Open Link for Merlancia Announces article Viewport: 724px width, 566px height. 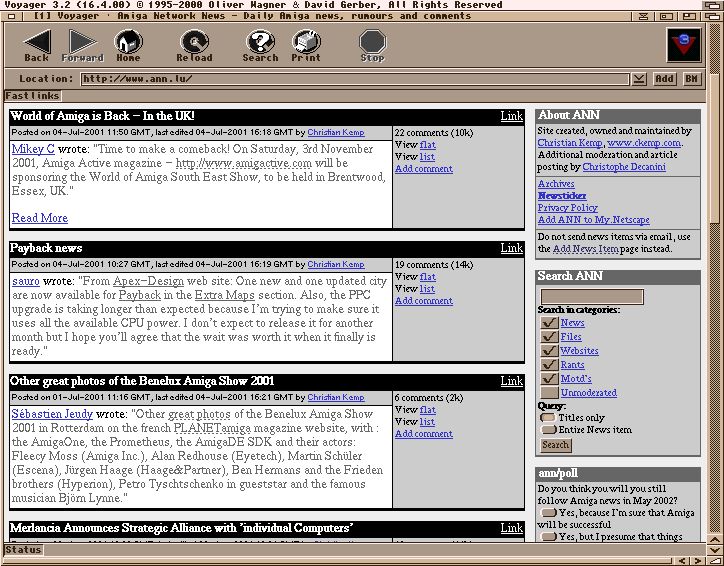coord(512,528)
